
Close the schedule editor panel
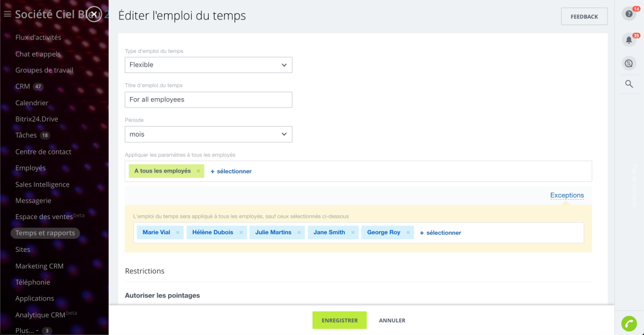pos(94,14)
